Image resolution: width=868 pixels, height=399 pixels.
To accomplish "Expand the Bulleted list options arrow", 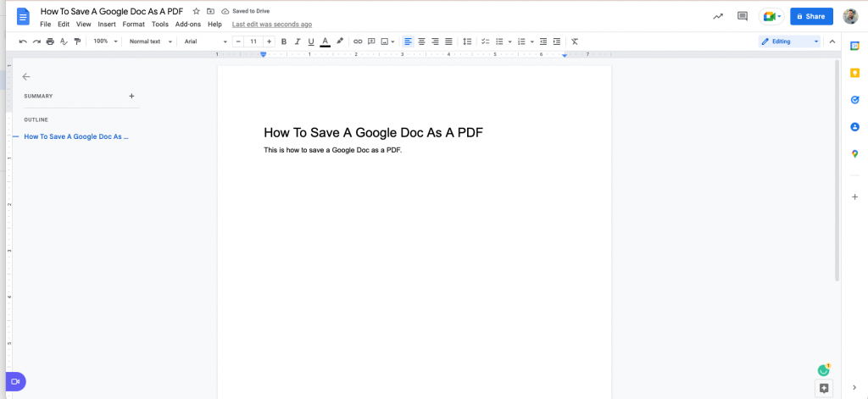I will [509, 42].
